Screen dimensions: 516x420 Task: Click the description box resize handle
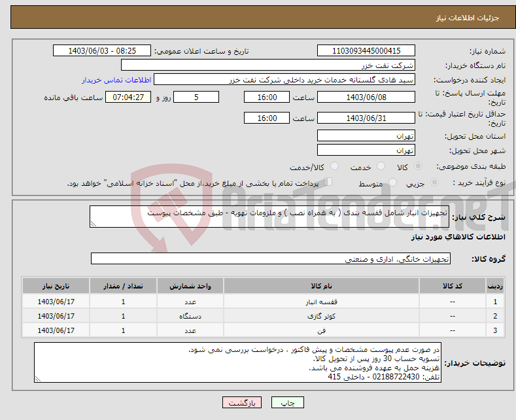tap(94, 224)
